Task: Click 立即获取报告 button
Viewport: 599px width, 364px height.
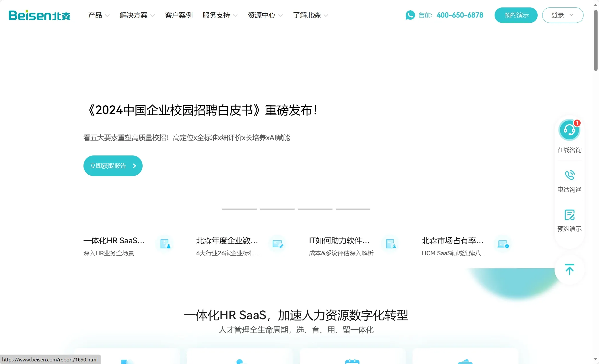Action: point(113,166)
